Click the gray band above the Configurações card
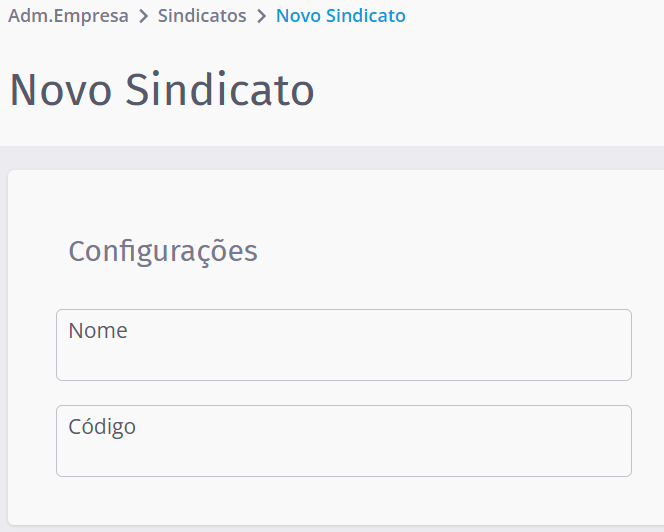 tap(332, 158)
